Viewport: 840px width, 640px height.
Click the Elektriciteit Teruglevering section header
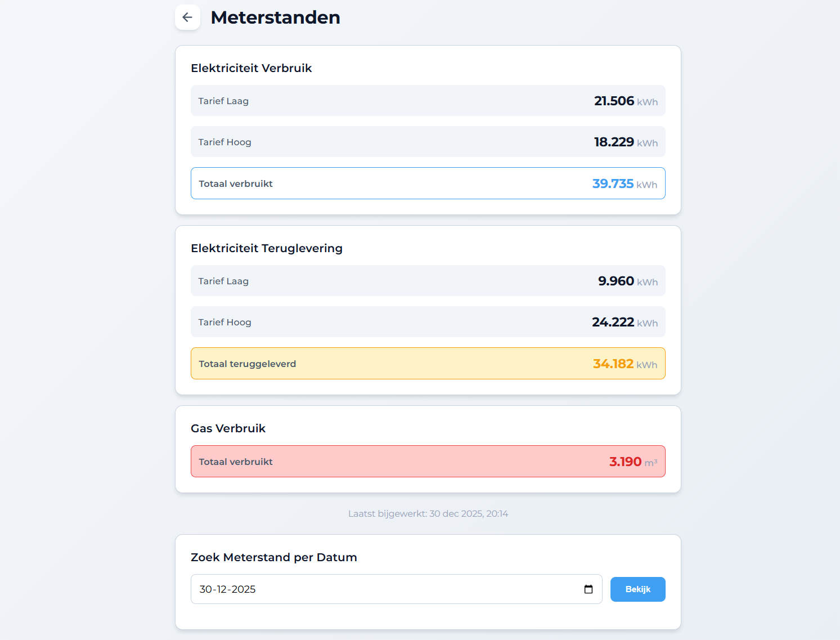coord(267,248)
